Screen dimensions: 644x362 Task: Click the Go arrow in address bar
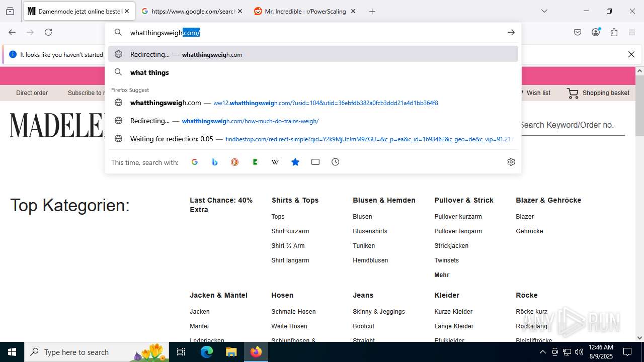click(x=511, y=32)
